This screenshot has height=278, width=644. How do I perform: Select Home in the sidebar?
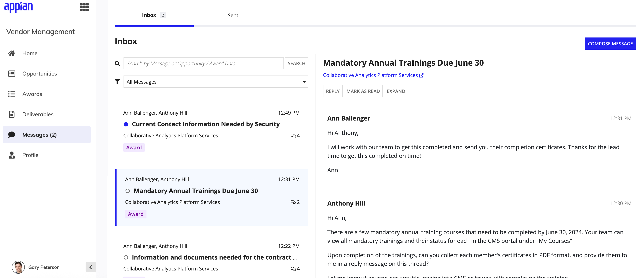pyautogui.click(x=30, y=53)
